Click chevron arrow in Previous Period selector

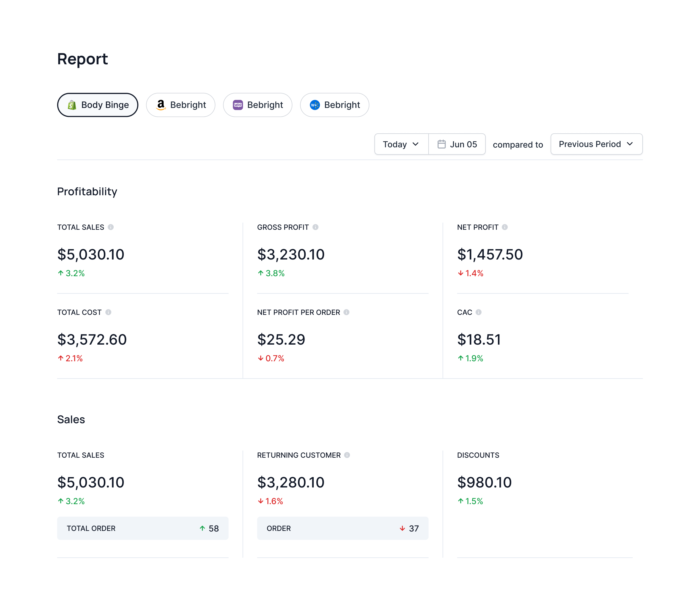[629, 144]
